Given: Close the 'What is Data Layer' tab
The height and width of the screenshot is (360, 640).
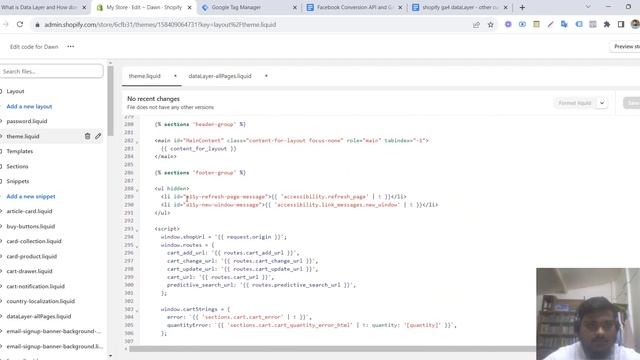Looking at the screenshot, I should (84, 7).
